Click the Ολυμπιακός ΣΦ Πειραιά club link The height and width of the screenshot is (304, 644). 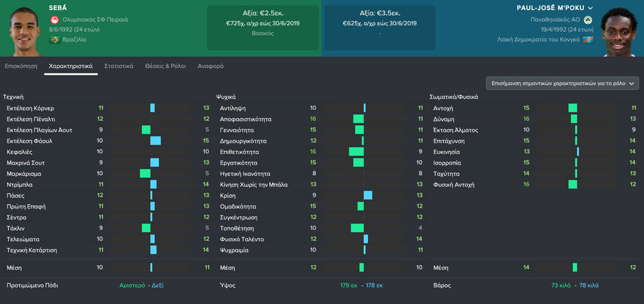point(95,20)
